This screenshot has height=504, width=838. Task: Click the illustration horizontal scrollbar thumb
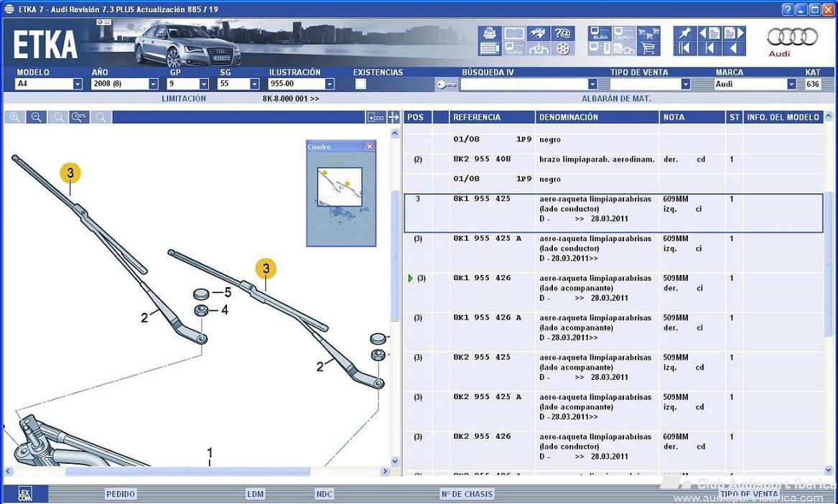click(x=187, y=472)
